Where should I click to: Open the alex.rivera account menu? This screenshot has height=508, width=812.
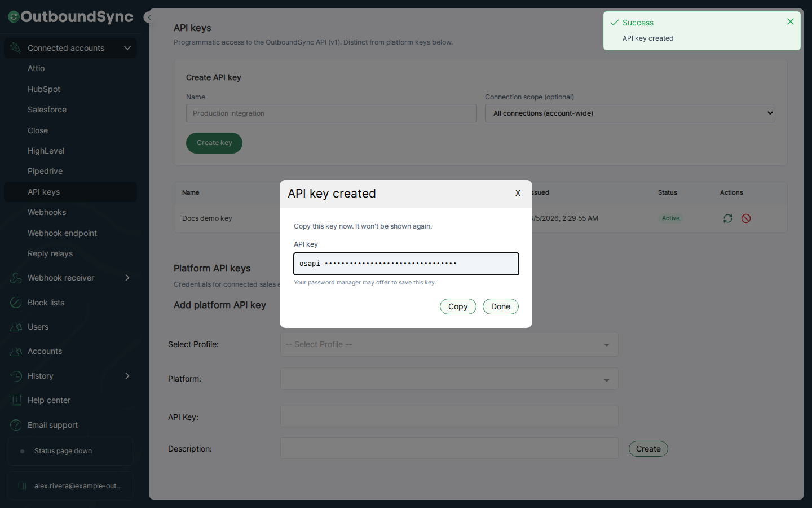70,486
